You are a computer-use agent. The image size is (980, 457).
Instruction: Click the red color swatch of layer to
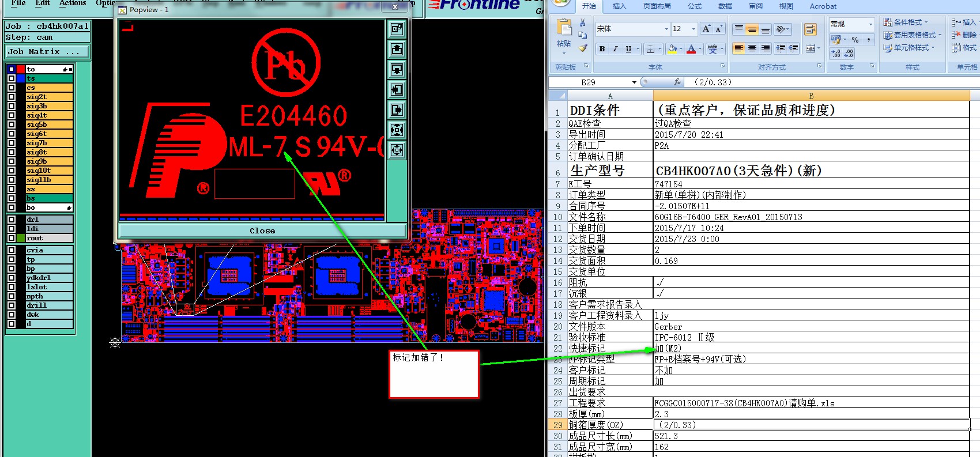[x=21, y=69]
